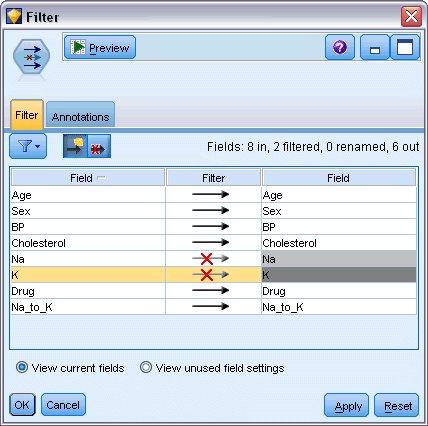Click the include-fields-by-default toolbar icon
428x426 pixels.
pyautogui.click(x=75, y=146)
